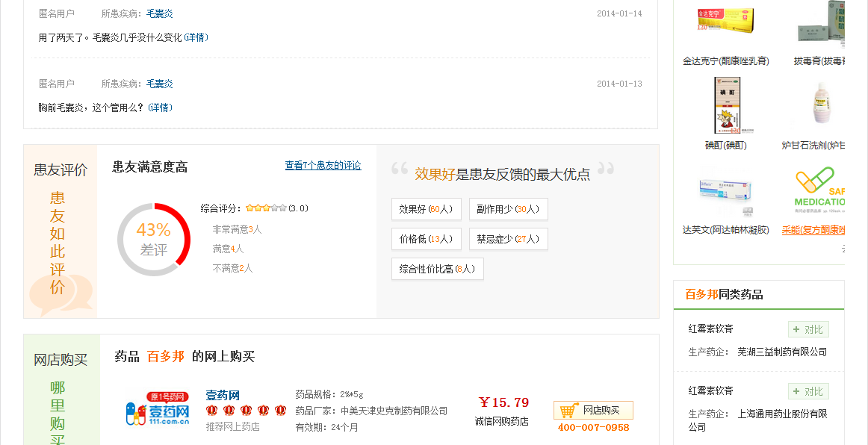Click the date 2014-01-13
Image resolution: width=868 pixels, height=445 pixels.
619,84
